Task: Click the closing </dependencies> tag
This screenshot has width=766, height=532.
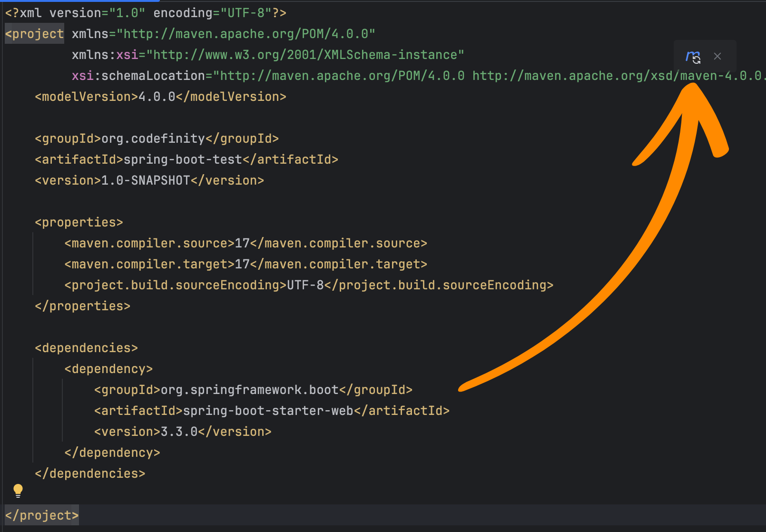Action: click(x=90, y=473)
